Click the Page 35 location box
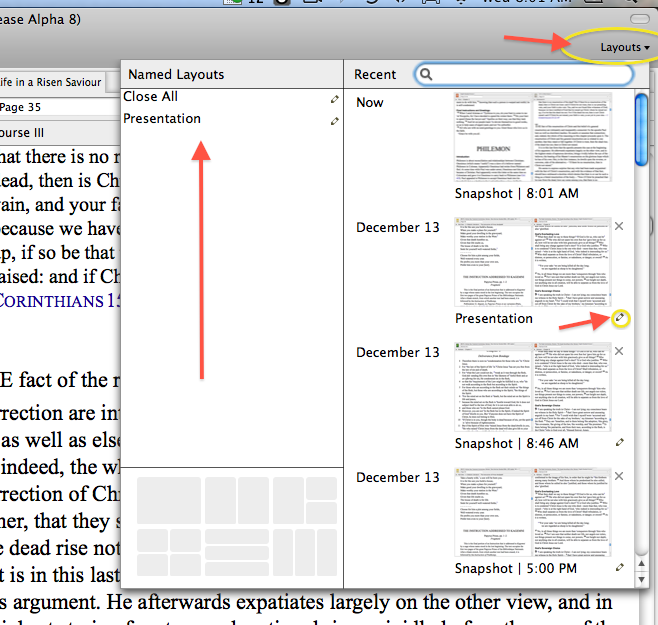The image size is (658, 625). coord(60,107)
